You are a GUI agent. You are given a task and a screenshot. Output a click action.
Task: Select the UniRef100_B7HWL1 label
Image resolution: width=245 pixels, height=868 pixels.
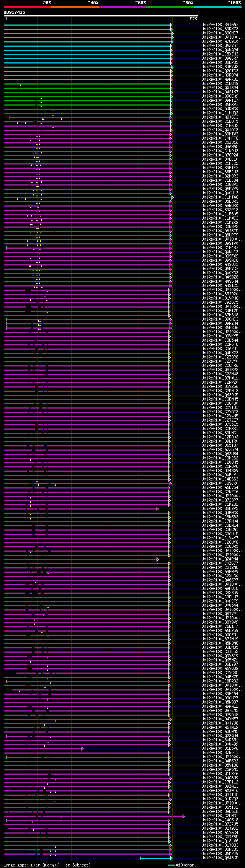tap(220, 378)
